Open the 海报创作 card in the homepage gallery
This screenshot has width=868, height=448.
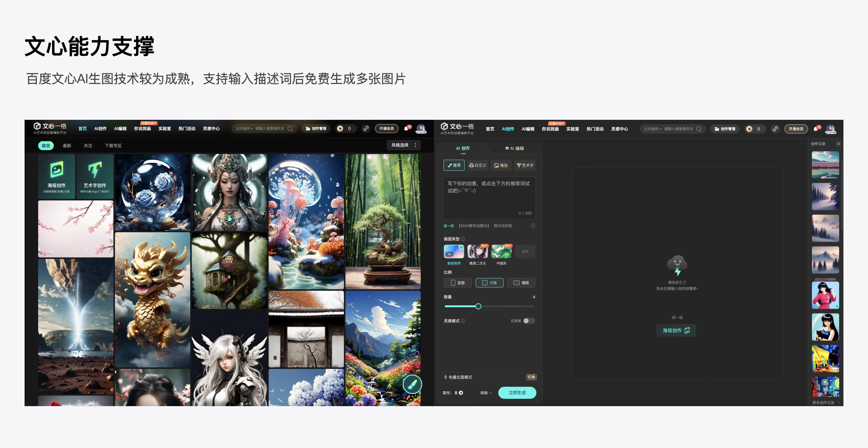click(56, 176)
